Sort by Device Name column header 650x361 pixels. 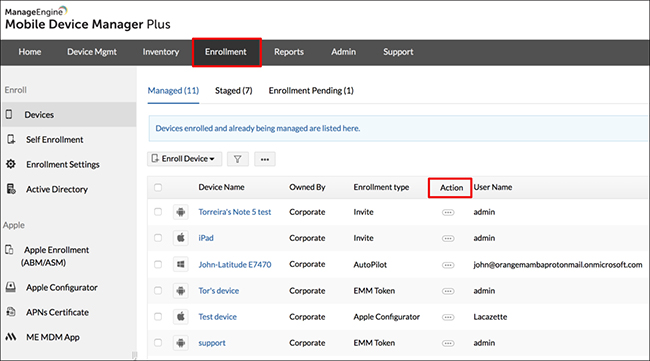(x=221, y=187)
